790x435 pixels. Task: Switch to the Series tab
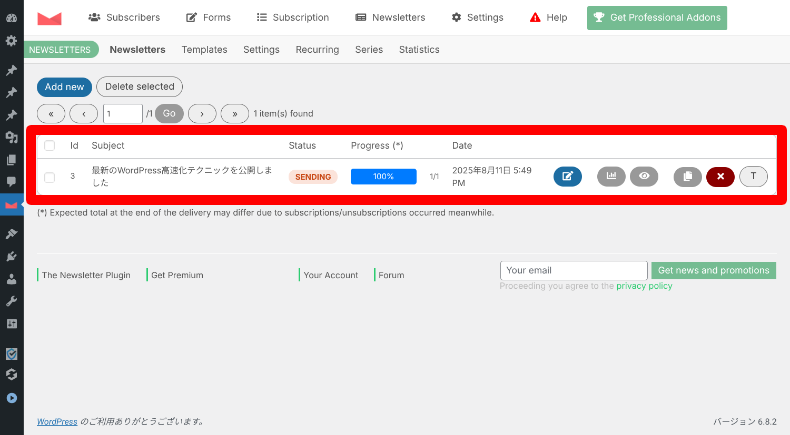pos(369,50)
